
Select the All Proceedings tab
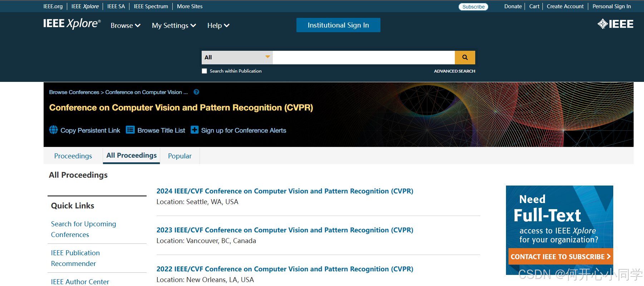coord(131,156)
